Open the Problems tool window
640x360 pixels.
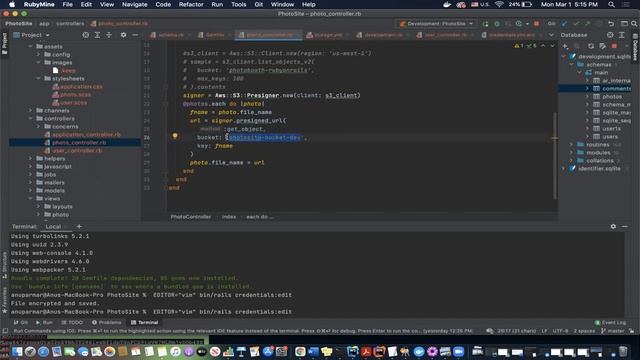(x=107, y=322)
